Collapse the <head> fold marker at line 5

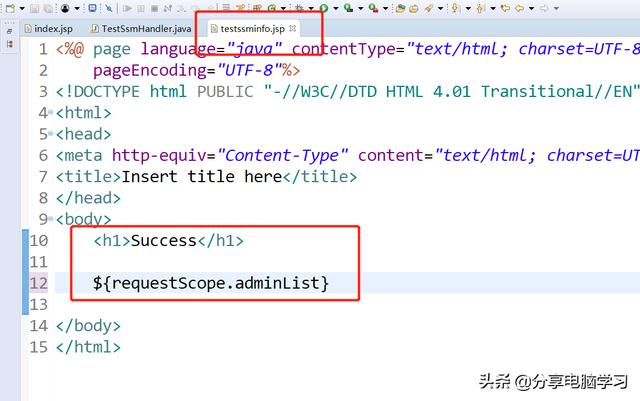51,133
